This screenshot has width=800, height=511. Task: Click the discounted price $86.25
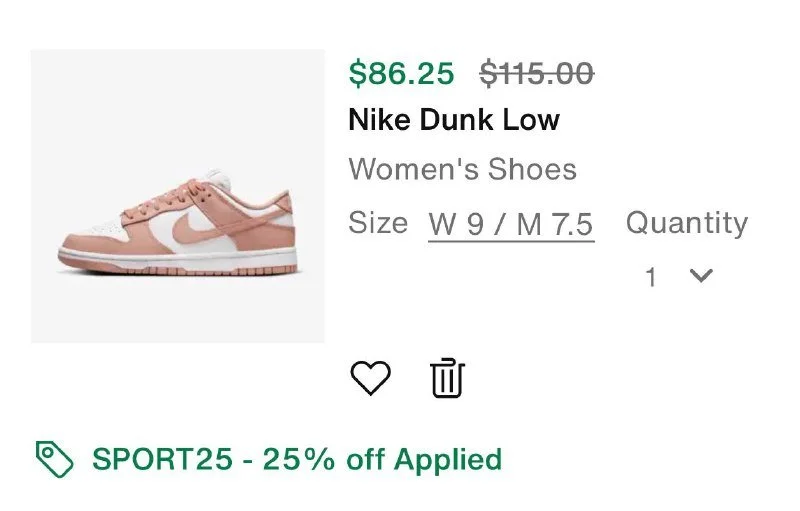[402, 73]
